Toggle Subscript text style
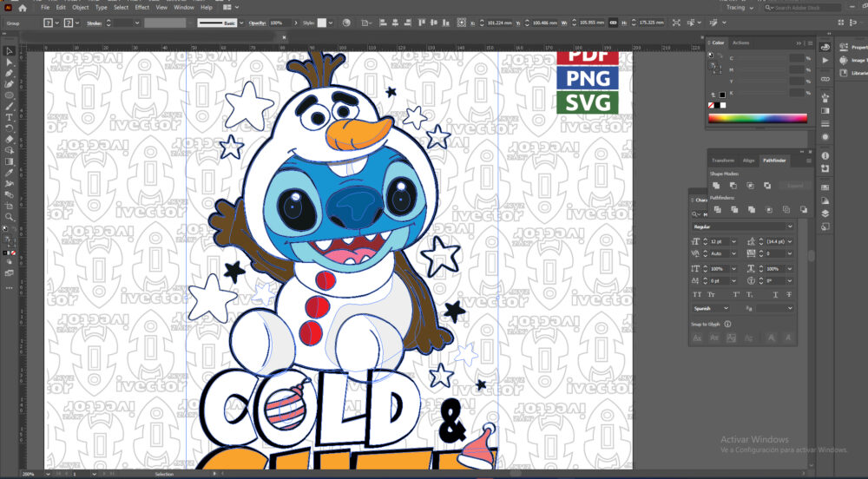This screenshot has width=868, height=479. click(750, 295)
